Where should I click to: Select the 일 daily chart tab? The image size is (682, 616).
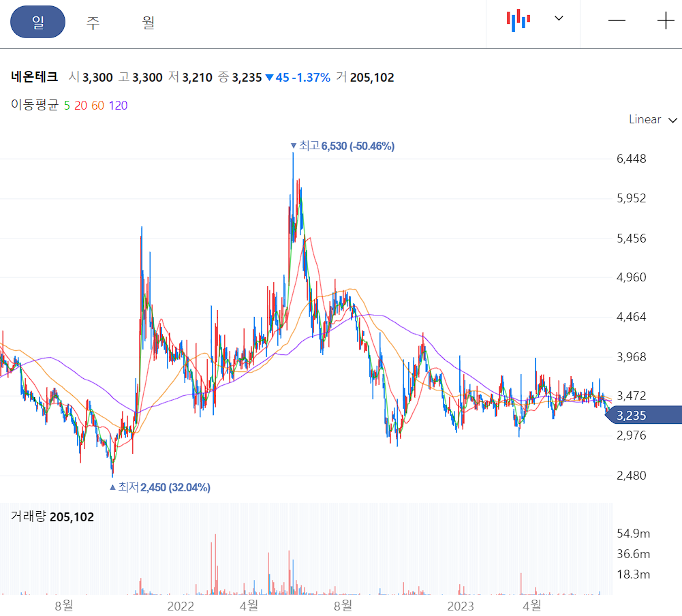point(37,21)
